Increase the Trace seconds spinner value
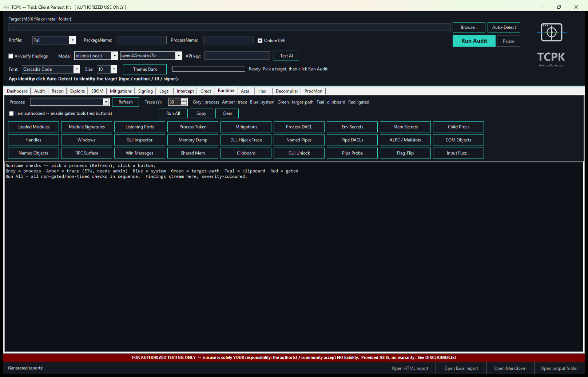 (x=184, y=100)
